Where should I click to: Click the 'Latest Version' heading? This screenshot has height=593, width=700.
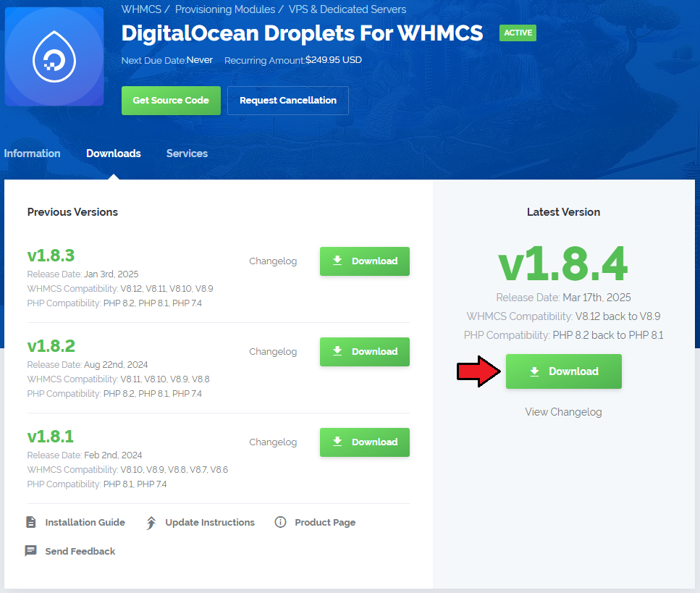point(563,212)
